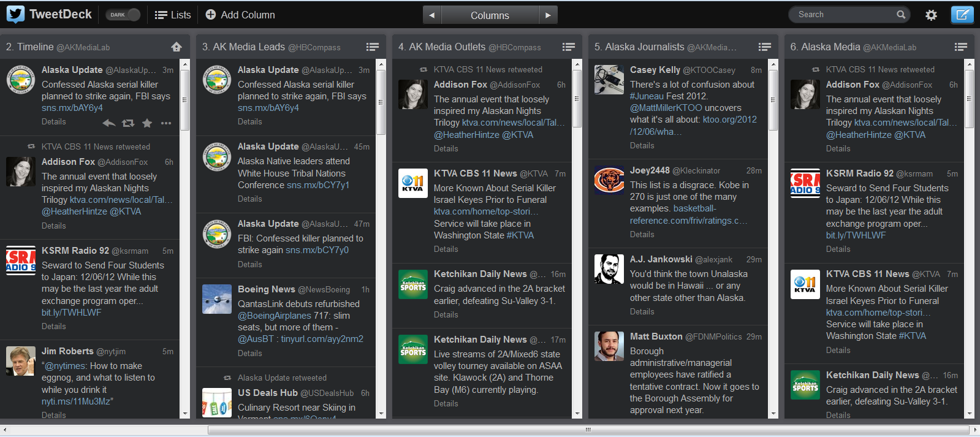Image resolution: width=980 pixels, height=437 pixels.
Task: Click the @BoeingAirplanes mention
Action: [275, 316]
